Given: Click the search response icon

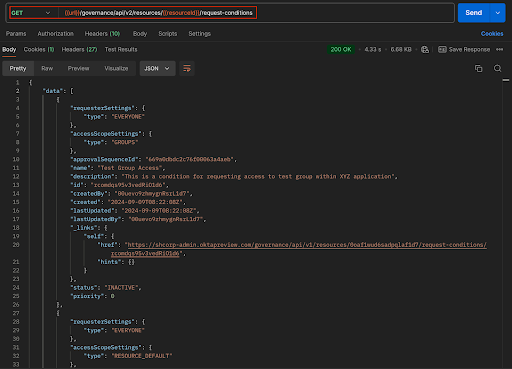Looking at the screenshot, I should (497, 68).
